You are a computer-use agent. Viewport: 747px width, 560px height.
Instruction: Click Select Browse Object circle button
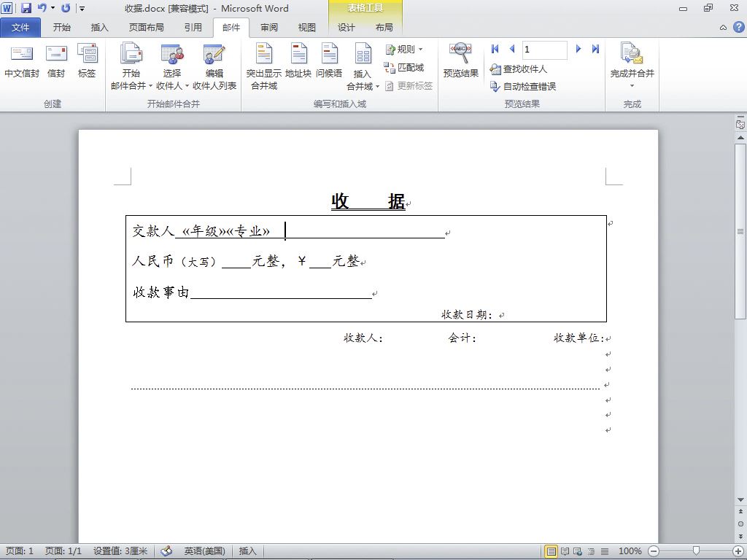[740, 524]
